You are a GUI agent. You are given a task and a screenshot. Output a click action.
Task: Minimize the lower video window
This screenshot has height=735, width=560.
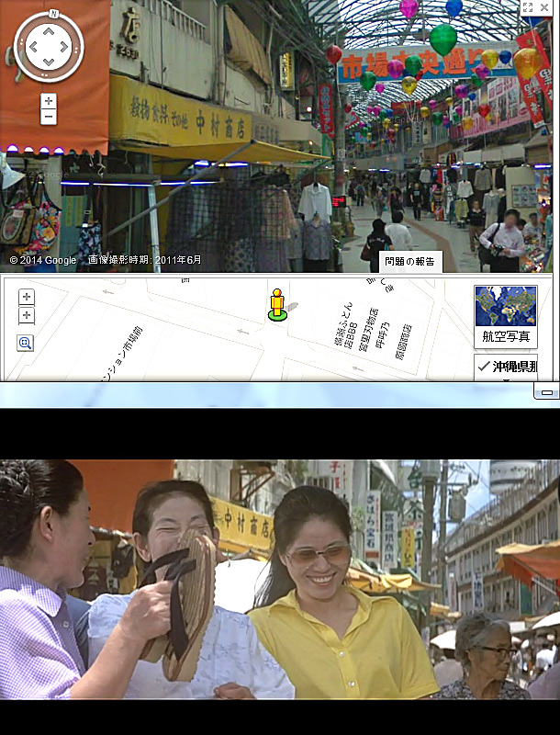click(547, 392)
